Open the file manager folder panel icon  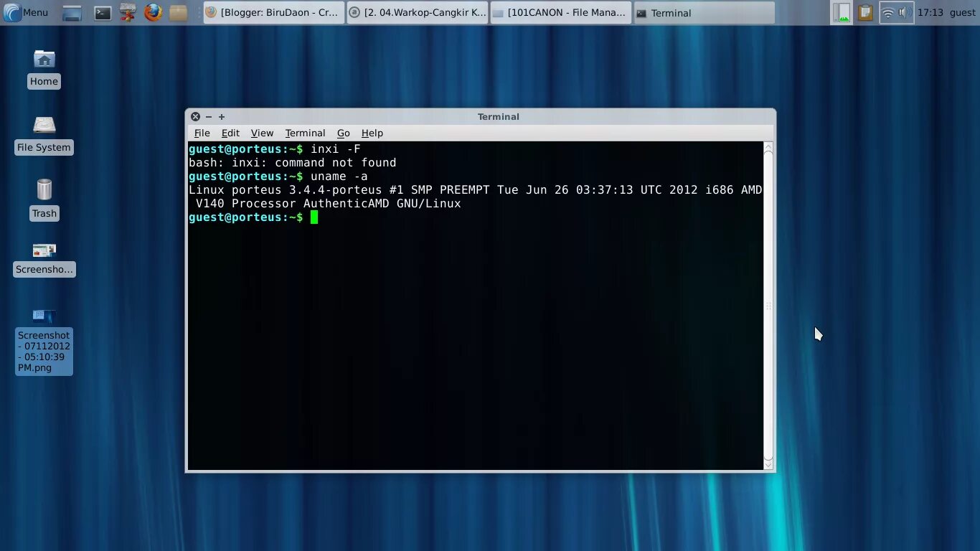[x=178, y=12]
